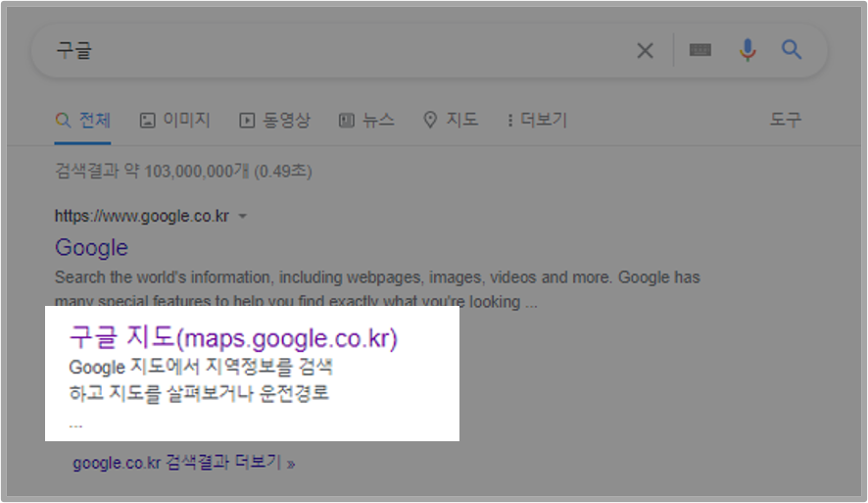Open the Google result title link
The image size is (868, 503).
click(x=91, y=248)
